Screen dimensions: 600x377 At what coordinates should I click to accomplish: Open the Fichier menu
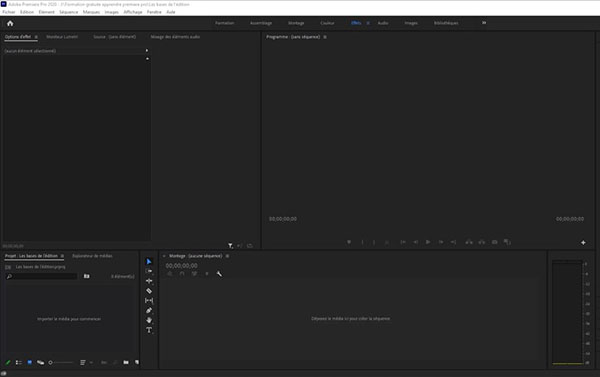[9, 12]
